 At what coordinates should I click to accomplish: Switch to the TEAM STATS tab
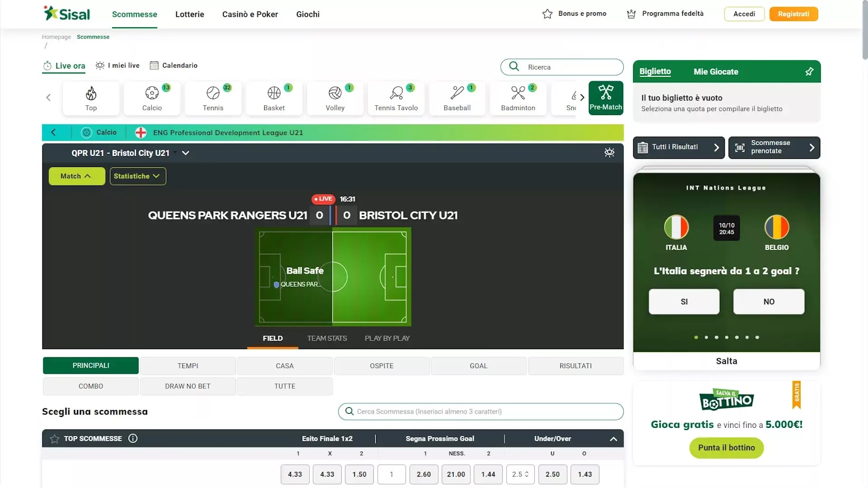pyautogui.click(x=327, y=338)
